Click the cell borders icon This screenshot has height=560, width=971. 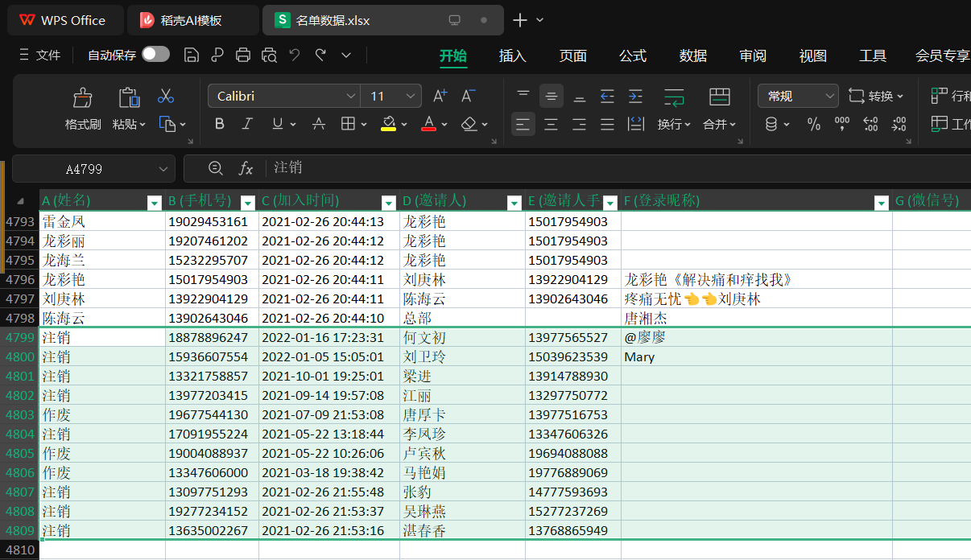[x=348, y=124]
